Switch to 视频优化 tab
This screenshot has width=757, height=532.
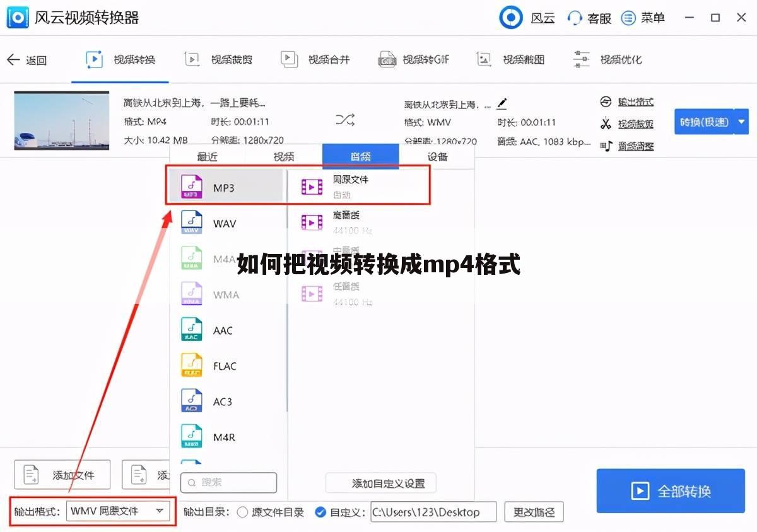pos(607,60)
